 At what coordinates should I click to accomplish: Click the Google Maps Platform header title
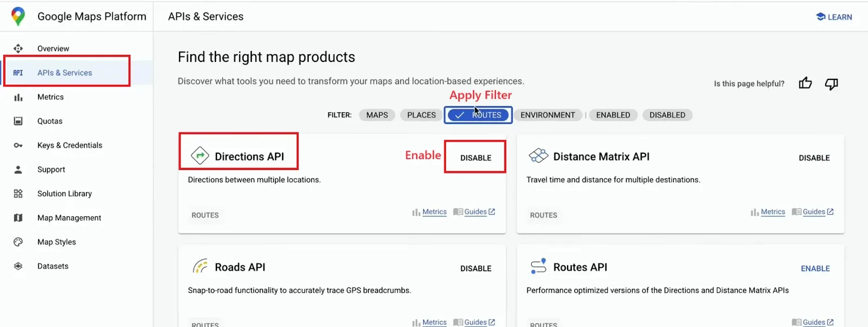coord(92,16)
